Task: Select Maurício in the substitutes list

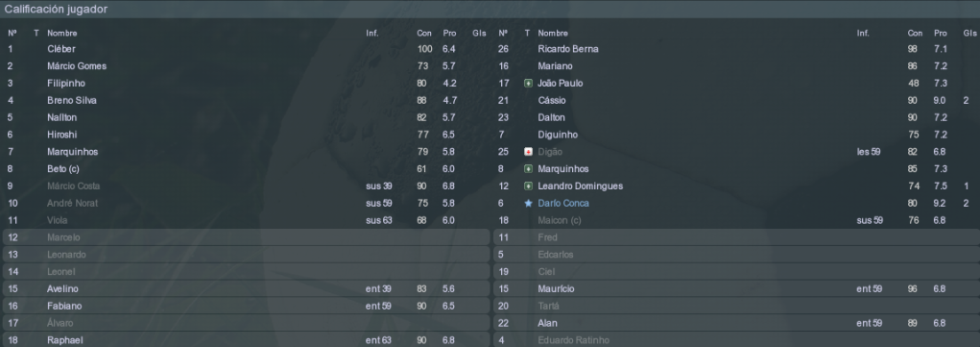Action: coord(736,288)
